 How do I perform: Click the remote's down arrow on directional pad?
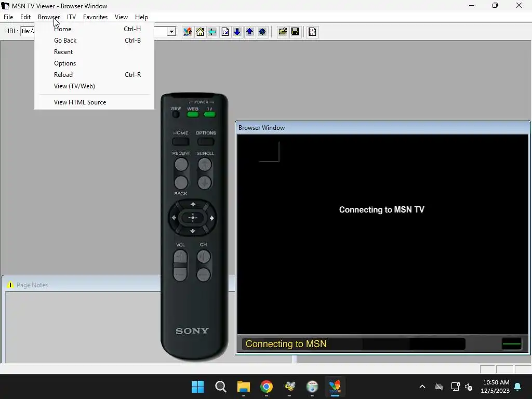193,231
